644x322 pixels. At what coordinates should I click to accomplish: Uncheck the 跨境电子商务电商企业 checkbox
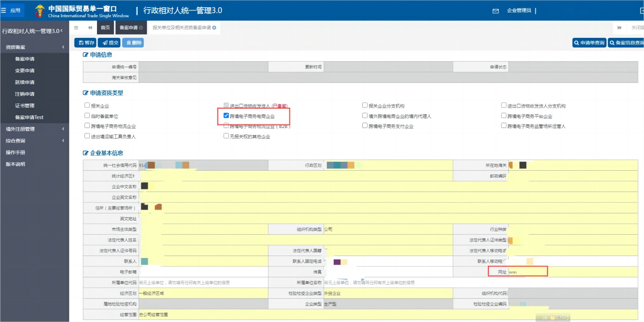coord(226,116)
